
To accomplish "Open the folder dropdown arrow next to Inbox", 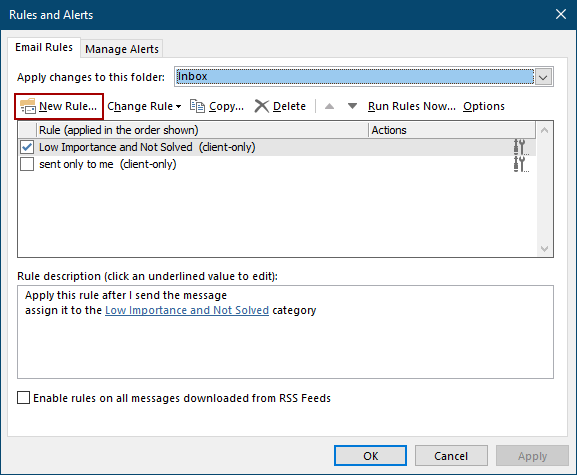I will pos(544,77).
